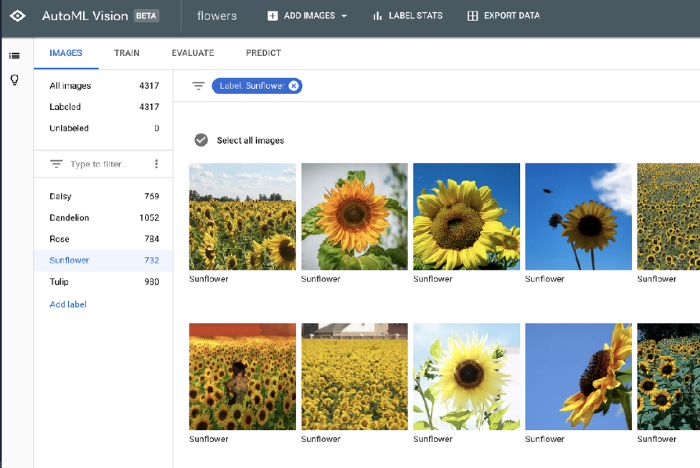700x468 pixels.
Task: Select the Daisy label
Action: (104, 196)
